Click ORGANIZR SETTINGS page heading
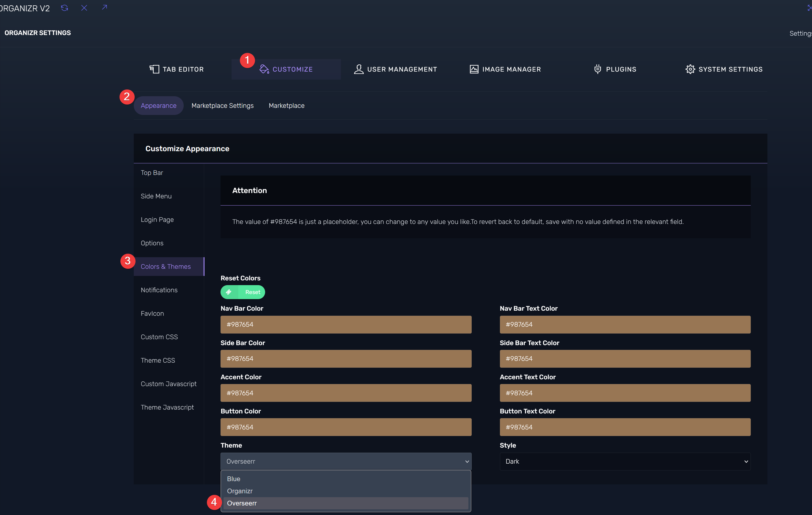Image resolution: width=812 pixels, height=515 pixels. tap(38, 33)
